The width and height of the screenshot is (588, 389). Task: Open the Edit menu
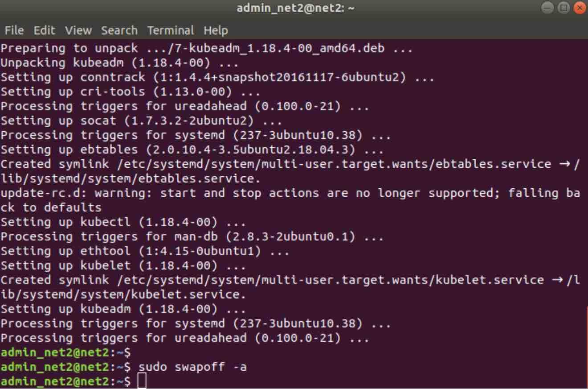45,30
